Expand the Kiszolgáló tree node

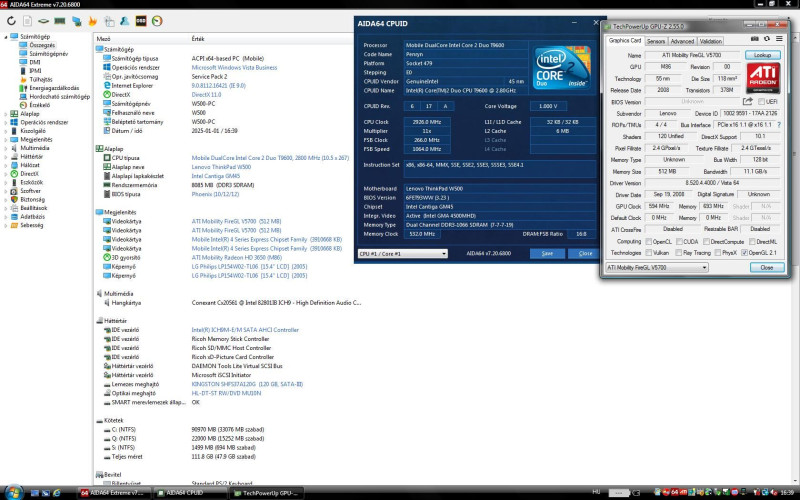coord(6,131)
